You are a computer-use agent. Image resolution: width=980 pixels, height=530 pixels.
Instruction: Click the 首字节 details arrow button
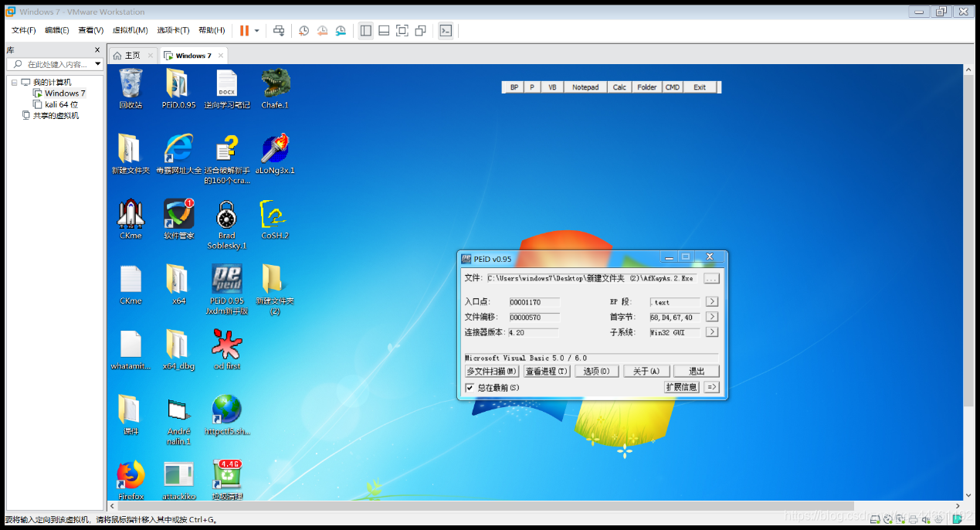(712, 317)
